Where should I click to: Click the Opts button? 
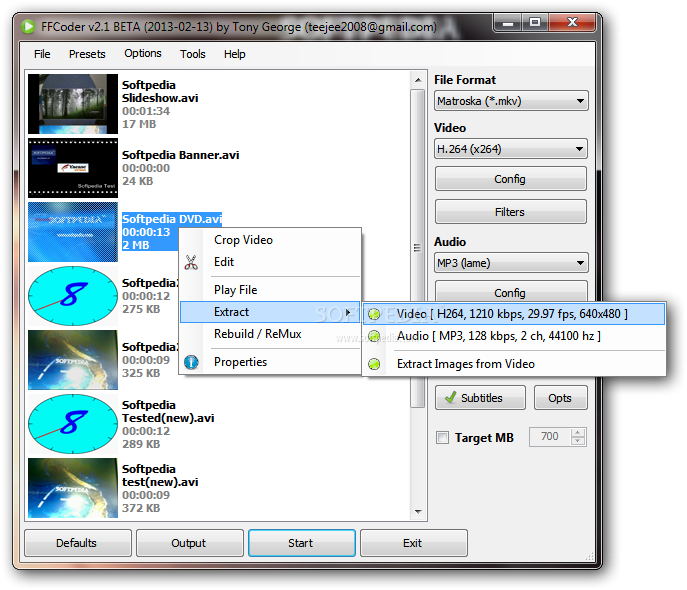pos(560,398)
